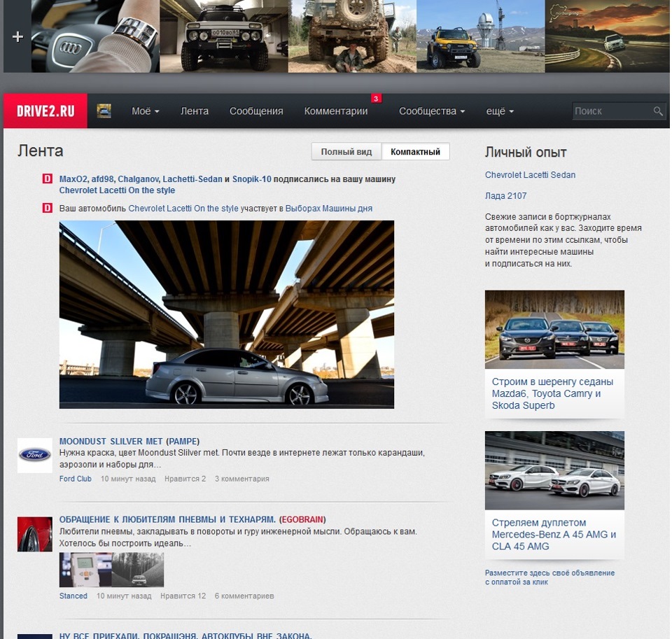This screenshot has height=639, width=672.
Task: Click Нравится 2 on the Ford post
Action: (185, 479)
